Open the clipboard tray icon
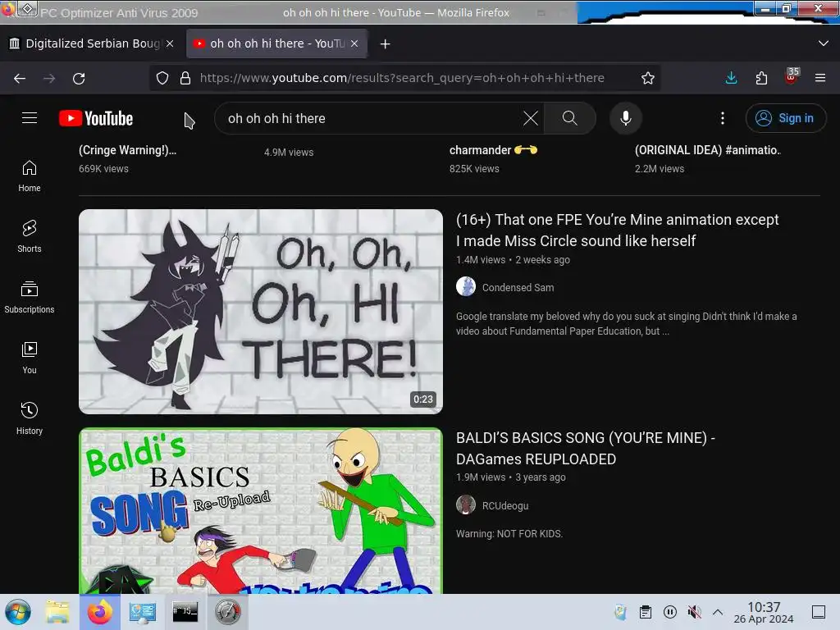 coord(646,612)
